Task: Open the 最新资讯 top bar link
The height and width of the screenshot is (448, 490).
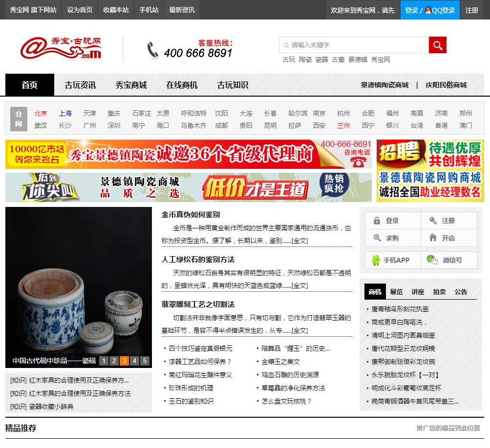Action: 182,10
